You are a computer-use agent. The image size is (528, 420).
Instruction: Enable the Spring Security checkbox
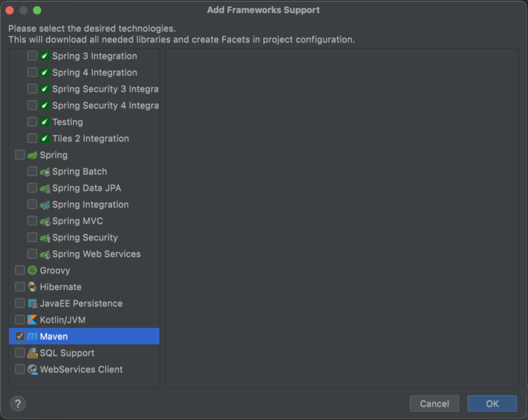tap(32, 237)
